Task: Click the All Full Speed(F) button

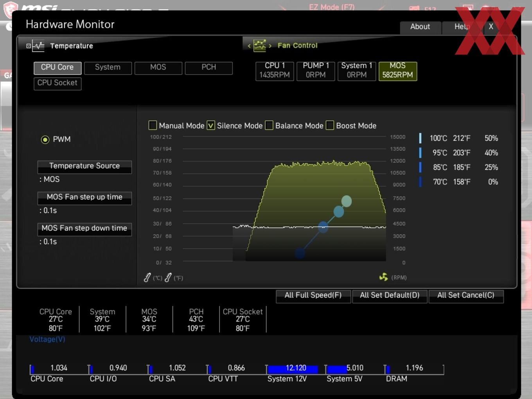Action: (x=313, y=296)
